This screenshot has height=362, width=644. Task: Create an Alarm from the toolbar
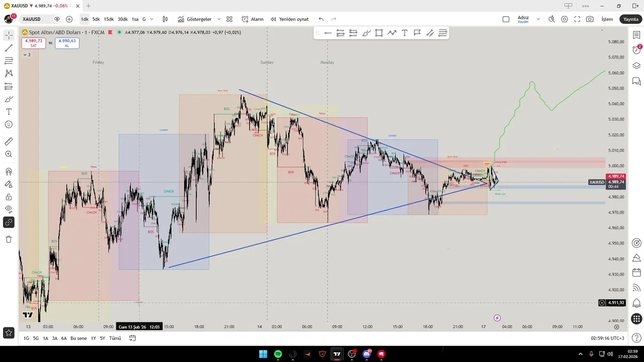253,19
